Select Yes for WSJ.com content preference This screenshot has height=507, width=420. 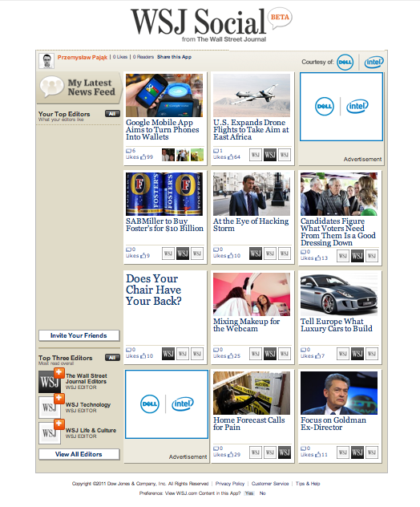coord(249,493)
